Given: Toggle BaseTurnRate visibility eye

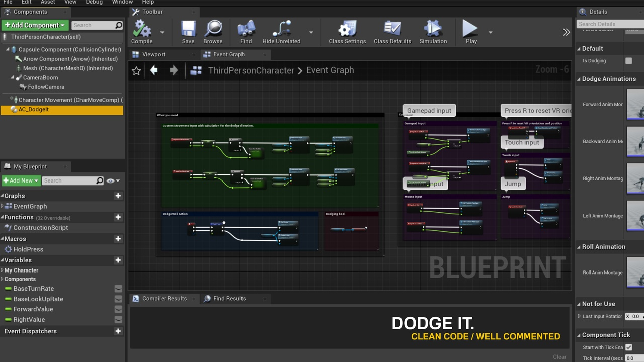Looking at the screenshot, I should (x=118, y=289).
